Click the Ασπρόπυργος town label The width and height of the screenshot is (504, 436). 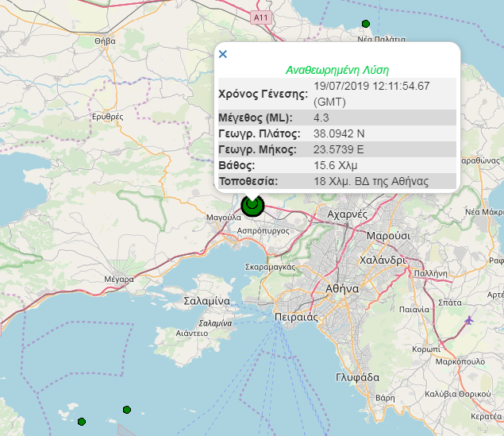coord(264,231)
